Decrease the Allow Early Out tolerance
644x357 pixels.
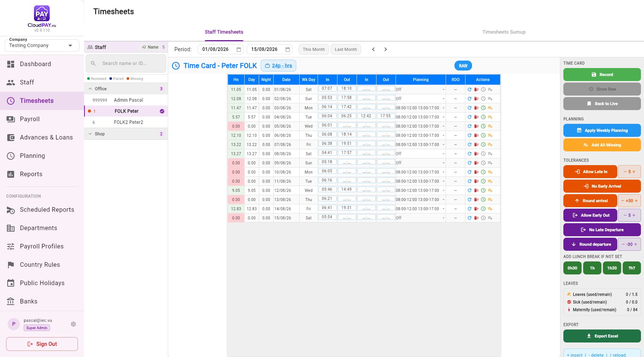pyautogui.click(x=625, y=215)
